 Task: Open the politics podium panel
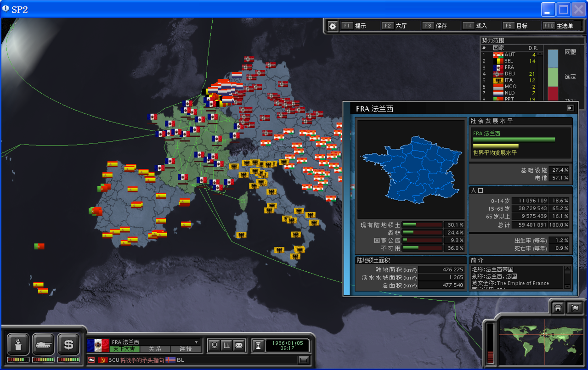point(18,344)
